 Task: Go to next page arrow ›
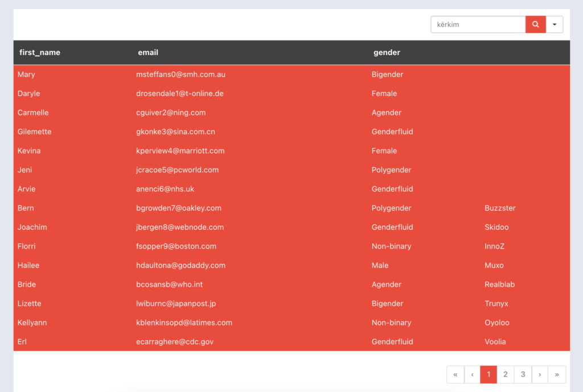(540, 374)
